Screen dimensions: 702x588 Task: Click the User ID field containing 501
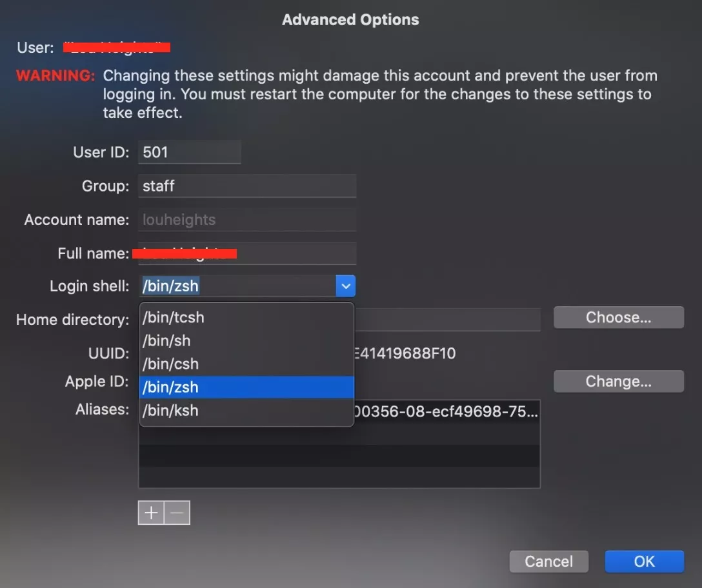point(189,153)
